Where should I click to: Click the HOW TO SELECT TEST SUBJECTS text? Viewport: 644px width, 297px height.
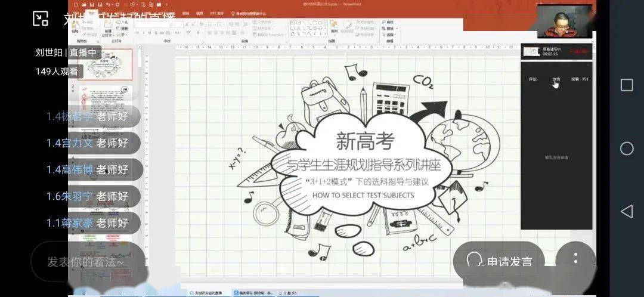click(x=363, y=195)
